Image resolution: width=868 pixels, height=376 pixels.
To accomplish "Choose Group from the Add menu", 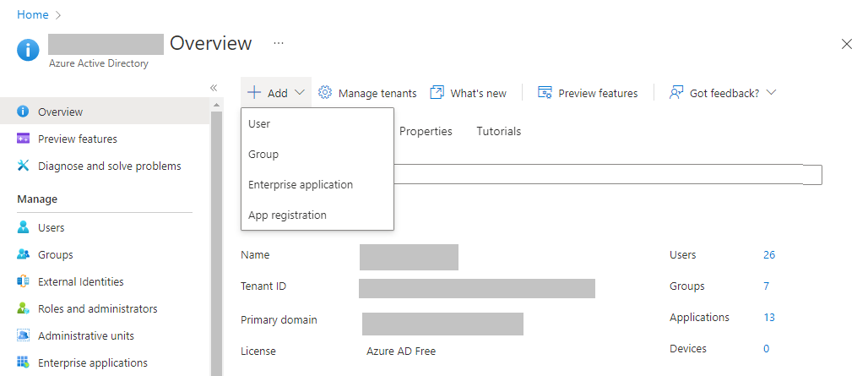I will pos(317,154).
